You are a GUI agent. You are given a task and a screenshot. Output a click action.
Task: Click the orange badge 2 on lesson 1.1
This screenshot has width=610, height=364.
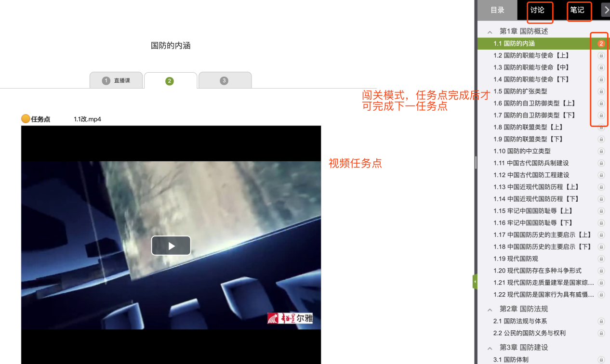[601, 43]
